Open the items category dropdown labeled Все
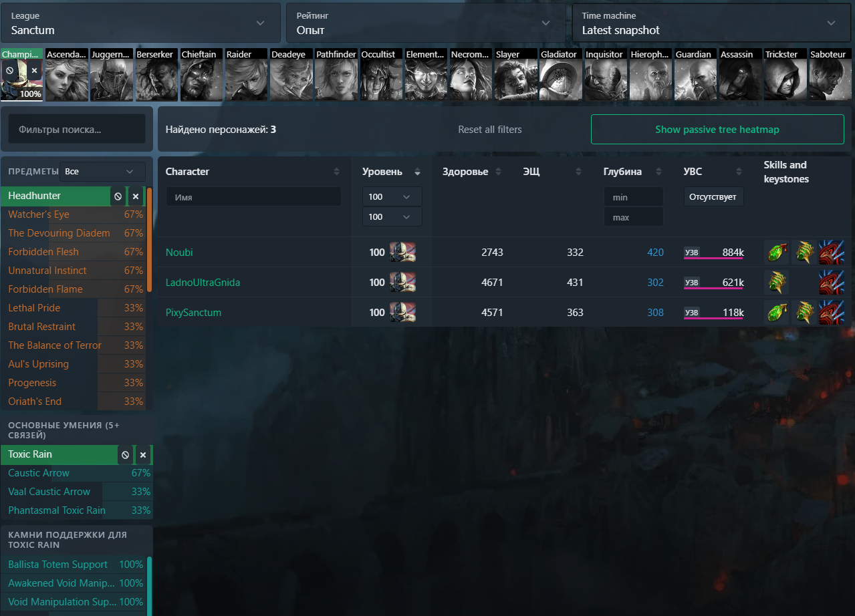The height and width of the screenshot is (616, 855). 102,172
